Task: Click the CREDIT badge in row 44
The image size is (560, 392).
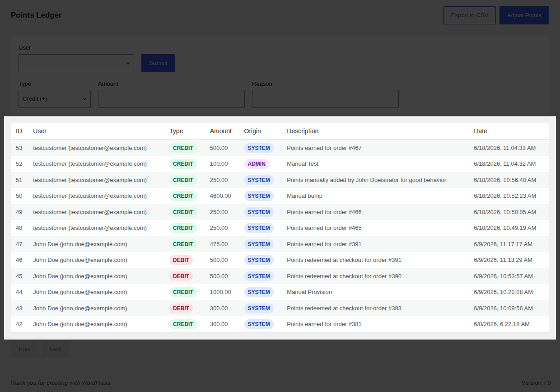Action: click(183, 292)
